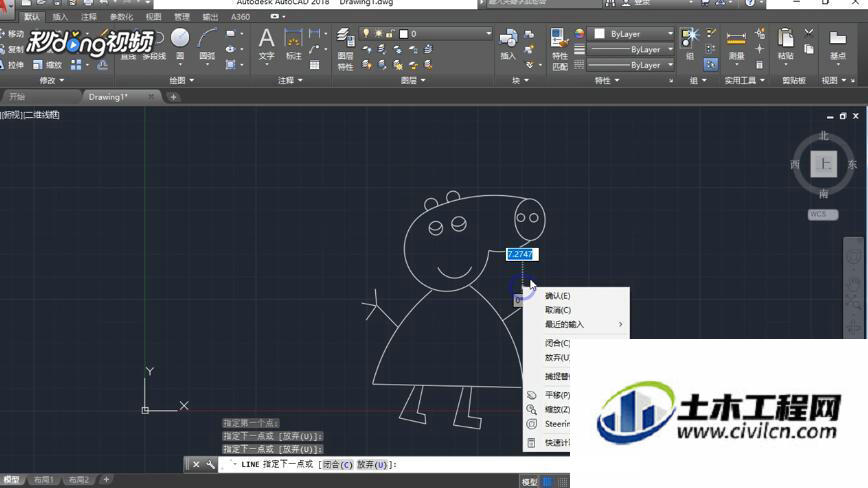The width and height of the screenshot is (868, 488).
Task: Open Layer Properties (图层特性) panel
Action: [x=345, y=50]
